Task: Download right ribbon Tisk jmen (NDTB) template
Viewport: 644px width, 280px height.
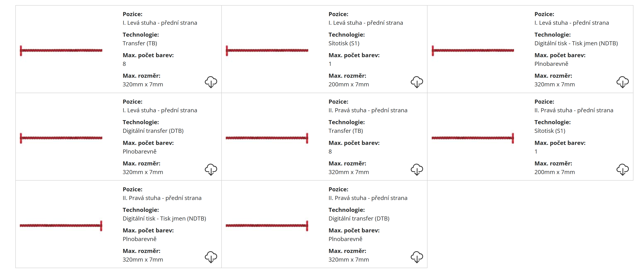Action: click(211, 257)
